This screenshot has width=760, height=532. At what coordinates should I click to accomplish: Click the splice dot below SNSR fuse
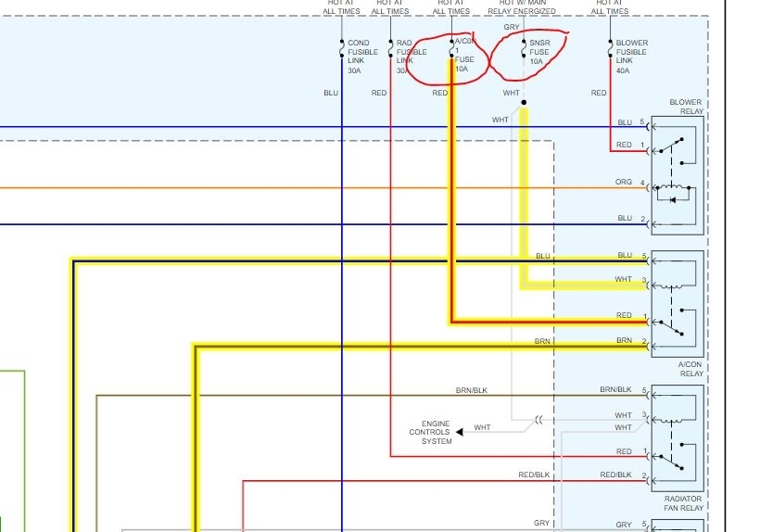click(x=524, y=102)
